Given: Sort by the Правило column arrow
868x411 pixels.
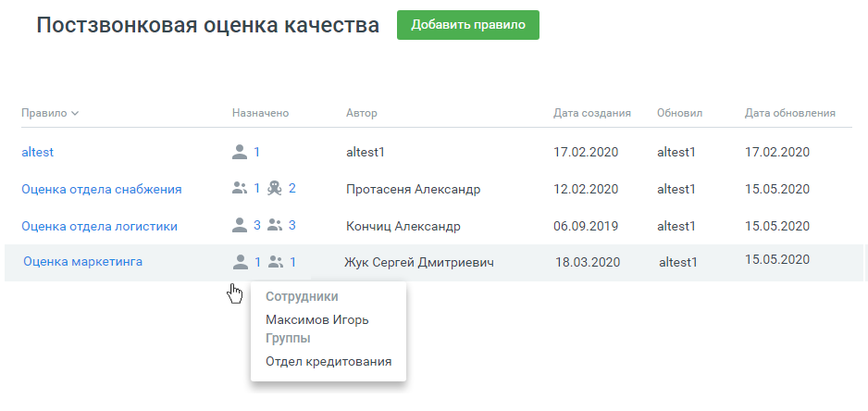Looking at the screenshot, I should (75, 114).
